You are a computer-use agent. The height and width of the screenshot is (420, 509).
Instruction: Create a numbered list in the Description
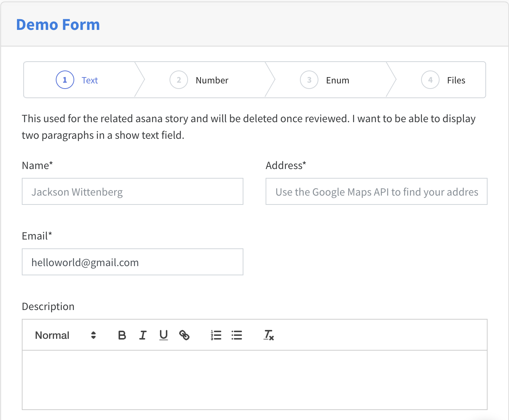(x=216, y=335)
